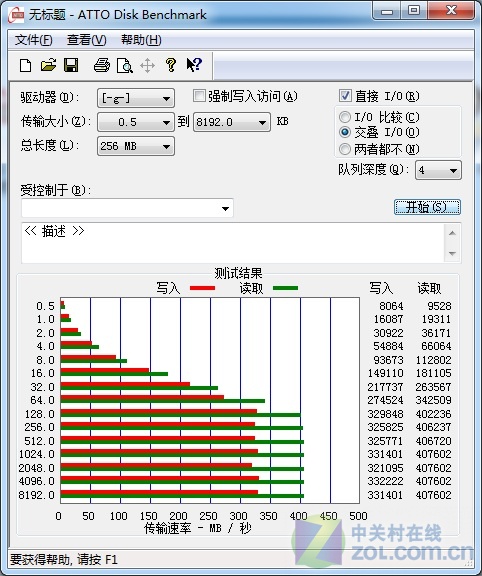Open minimum transfer size dropdown 0.5
This screenshot has height=576, width=482.
coord(136,122)
